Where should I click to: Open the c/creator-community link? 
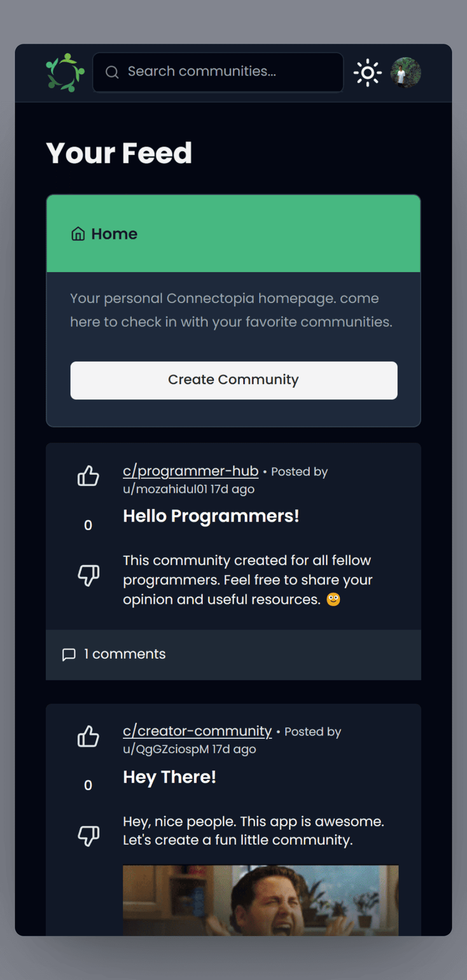tap(197, 731)
